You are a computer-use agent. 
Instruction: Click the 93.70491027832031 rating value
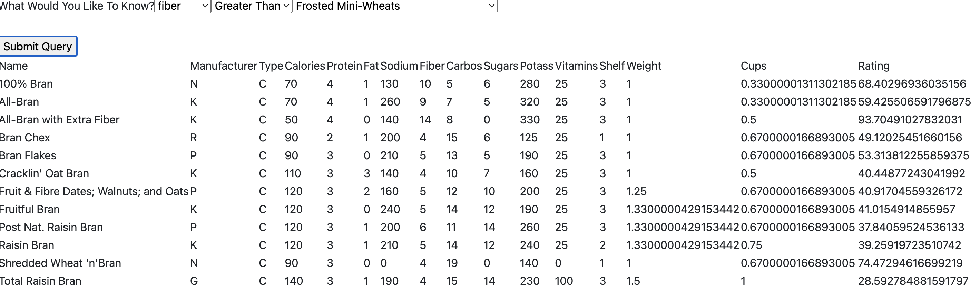click(910, 120)
